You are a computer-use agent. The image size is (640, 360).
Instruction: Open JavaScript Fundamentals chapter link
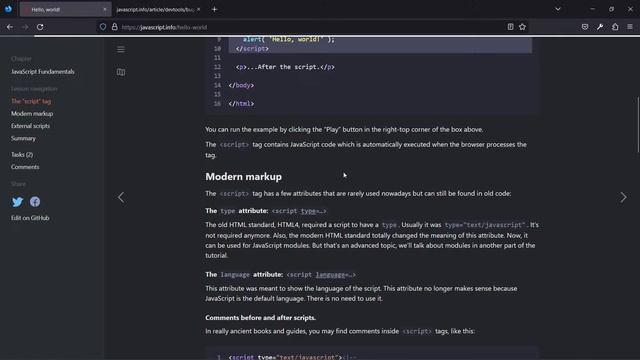[43, 72]
